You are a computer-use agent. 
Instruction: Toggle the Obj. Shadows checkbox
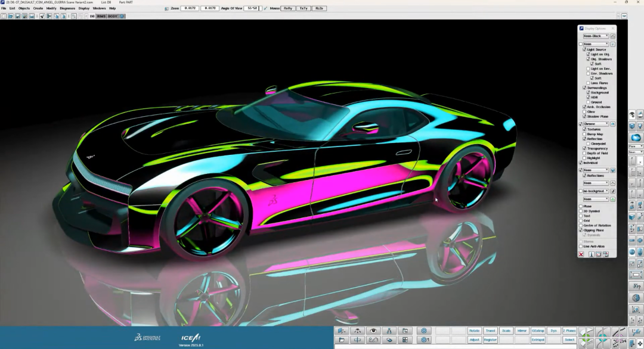588,59
